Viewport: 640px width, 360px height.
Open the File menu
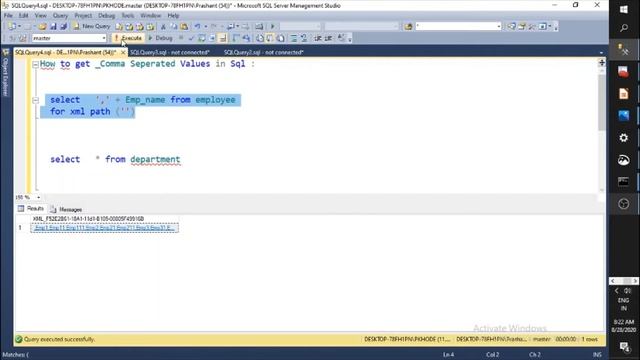coord(8,16)
